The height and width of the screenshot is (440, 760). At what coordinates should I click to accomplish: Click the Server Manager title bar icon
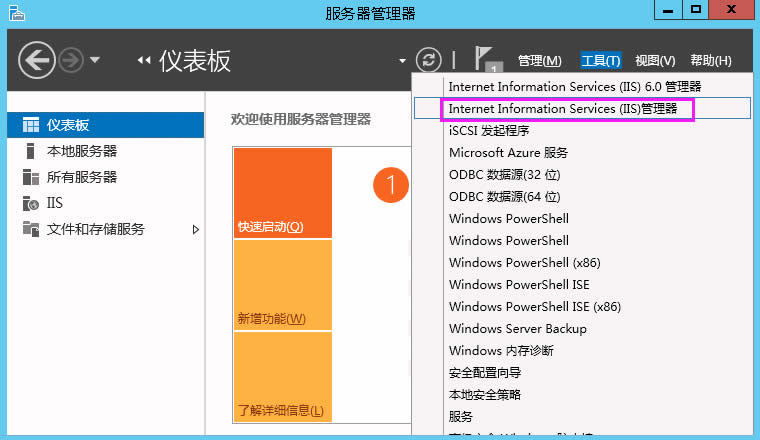(x=16, y=12)
